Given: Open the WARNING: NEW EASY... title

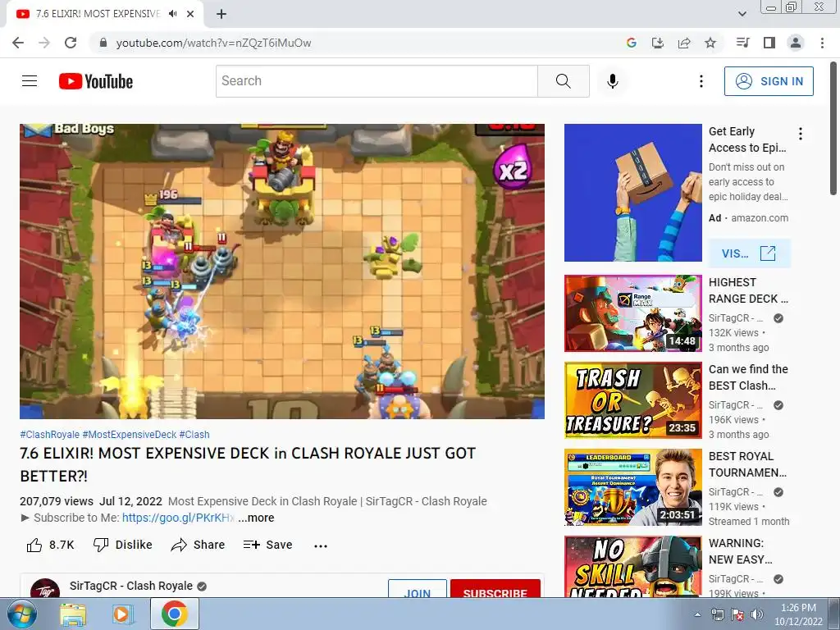Looking at the screenshot, I should coord(741,551).
